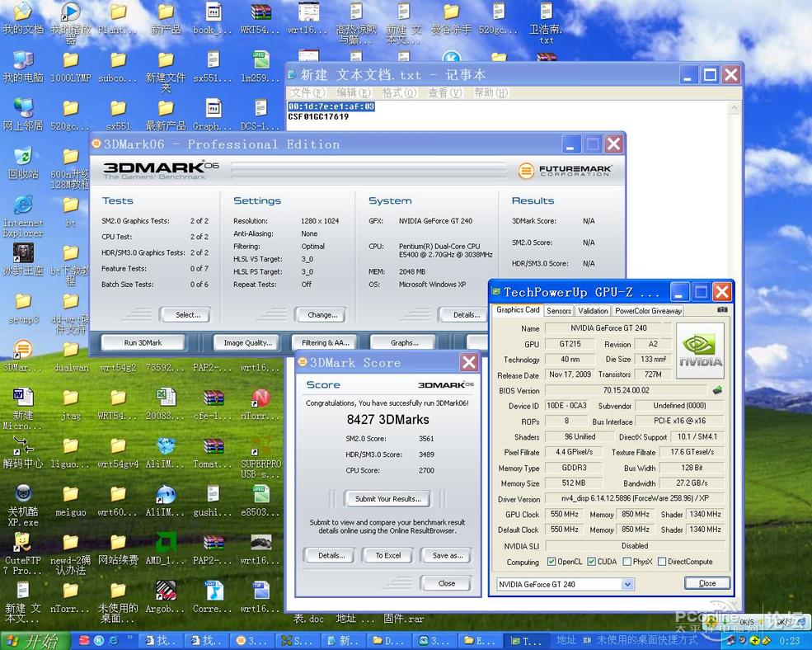The height and width of the screenshot is (650, 812).
Task: Select the 冰封王座 game shortcut
Action: (22, 259)
